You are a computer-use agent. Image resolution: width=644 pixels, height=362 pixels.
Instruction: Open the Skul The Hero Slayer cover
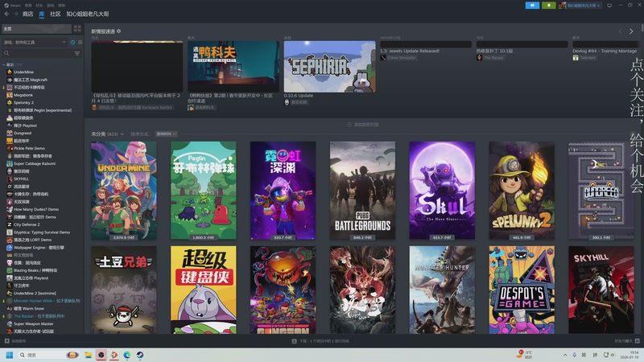(442, 191)
